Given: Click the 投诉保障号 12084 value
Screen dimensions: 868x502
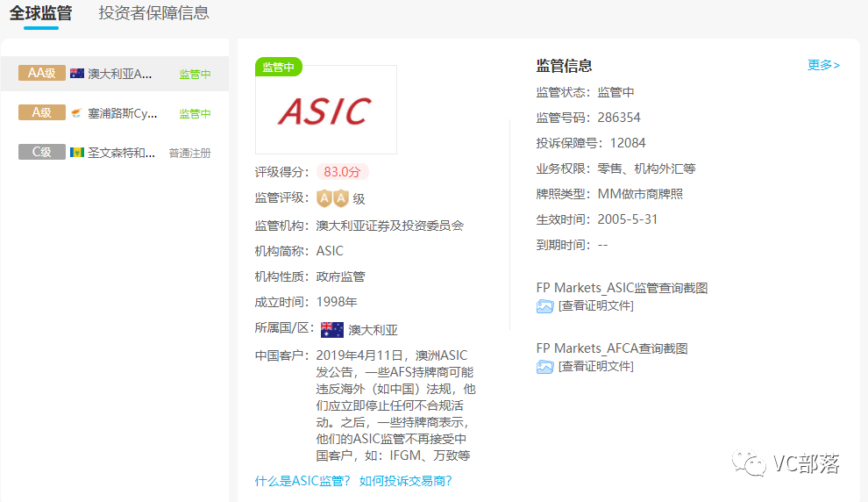Looking at the screenshot, I should click(628, 143).
